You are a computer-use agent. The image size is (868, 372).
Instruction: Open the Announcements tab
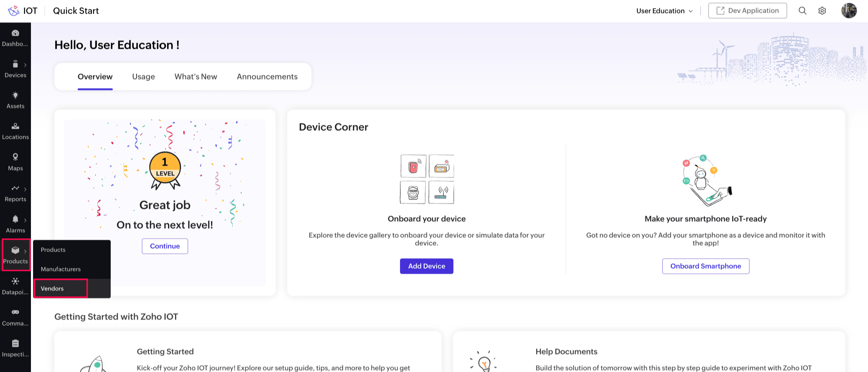pos(267,76)
